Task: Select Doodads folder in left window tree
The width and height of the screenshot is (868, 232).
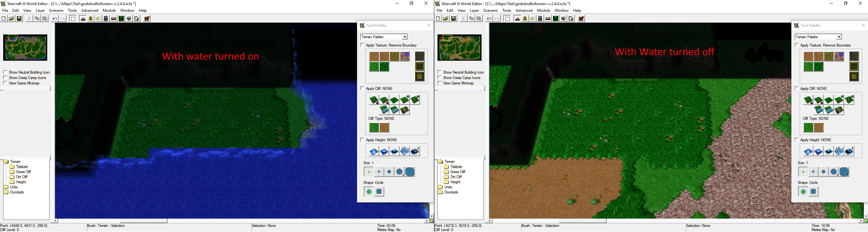Action: click(x=17, y=192)
